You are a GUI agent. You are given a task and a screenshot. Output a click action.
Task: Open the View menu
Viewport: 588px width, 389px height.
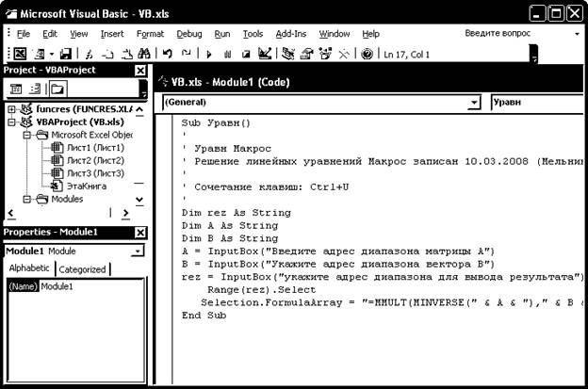pos(79,34)
